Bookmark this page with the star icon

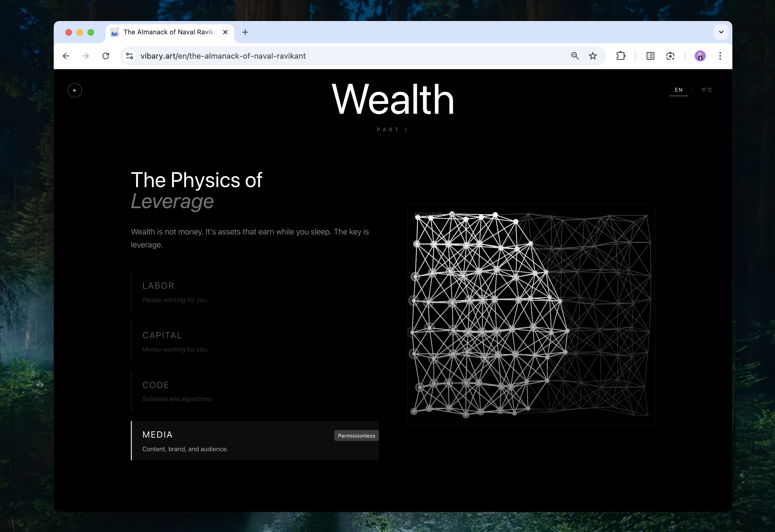[x=593, y=56]
